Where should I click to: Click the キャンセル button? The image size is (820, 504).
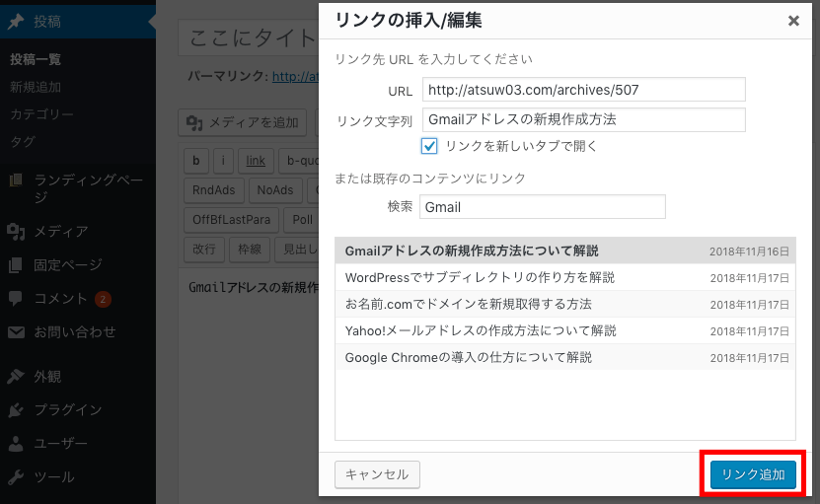point(377,474)
